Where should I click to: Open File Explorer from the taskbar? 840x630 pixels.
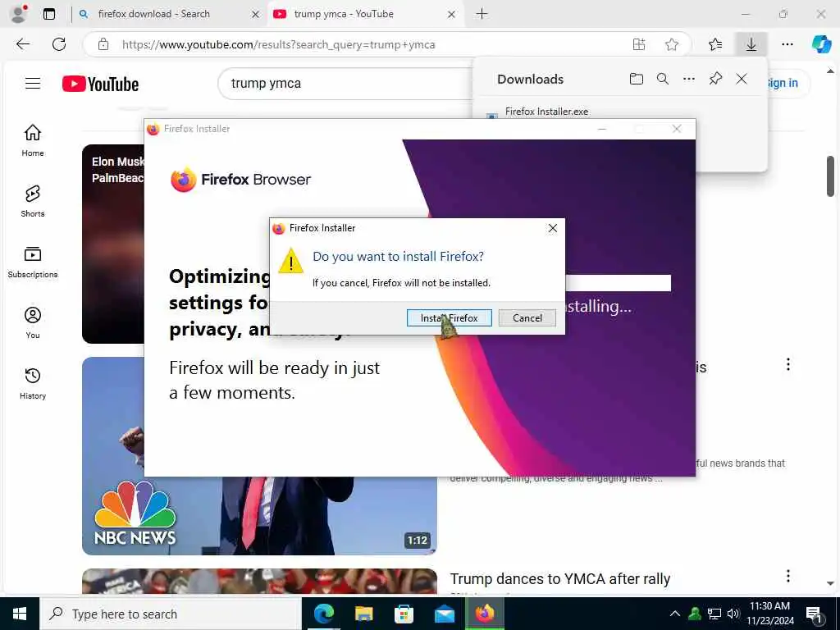tap(363, 614)
